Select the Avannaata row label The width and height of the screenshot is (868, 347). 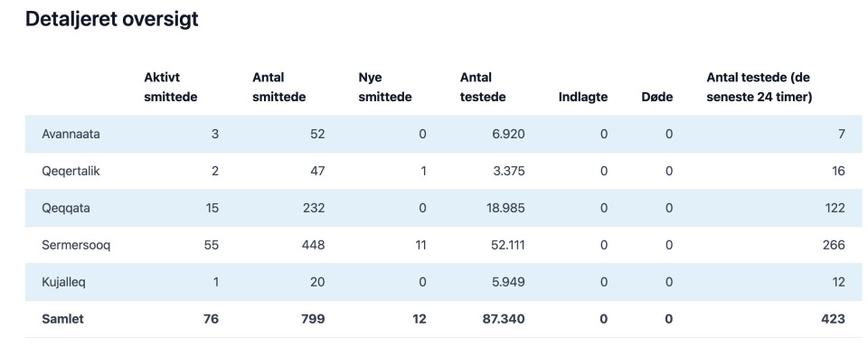click(71, 134)
